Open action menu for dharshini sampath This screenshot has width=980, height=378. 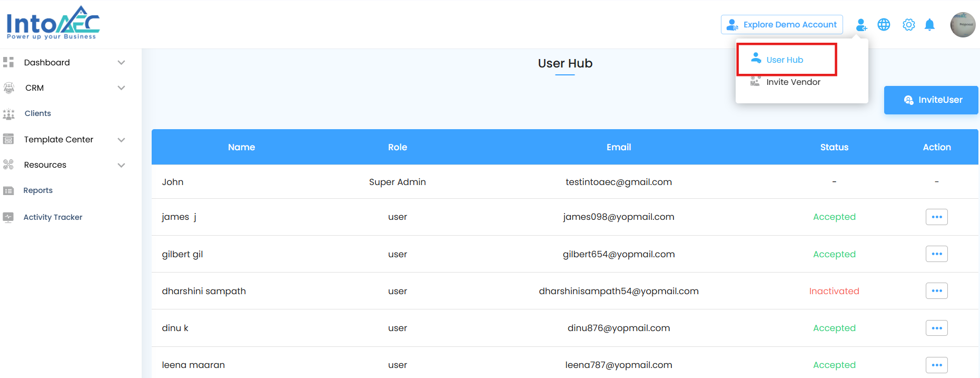point(936,291)
